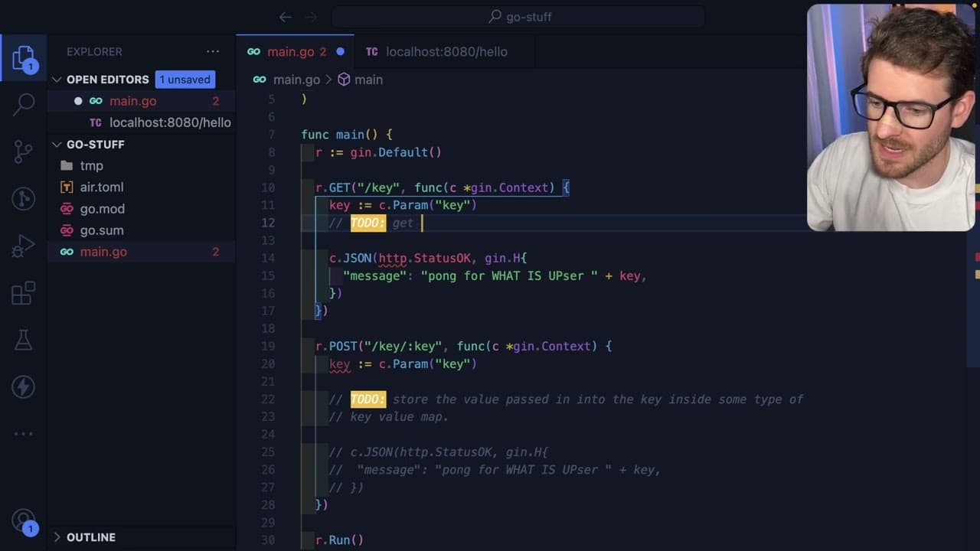
Task: Open the Search view icon
Action: click(x=24, y=104)
